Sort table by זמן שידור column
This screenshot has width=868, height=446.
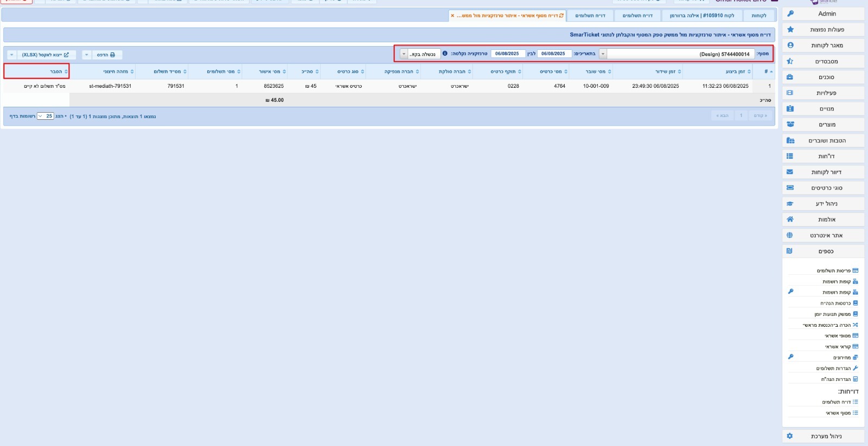click(649, 72)
